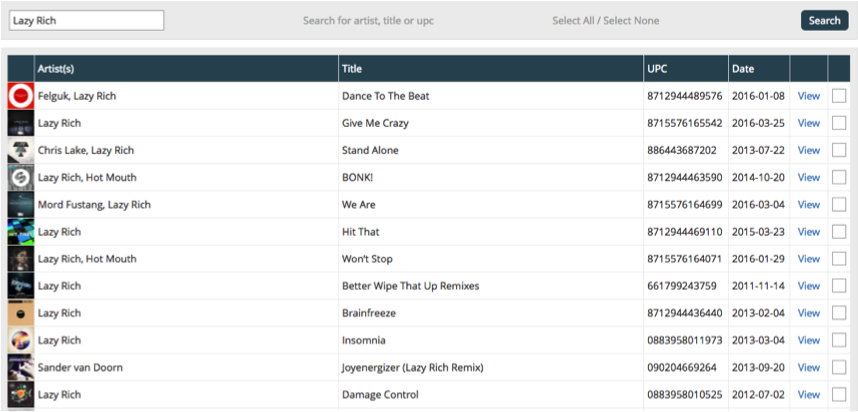858x412 pixels.
Task: Tick the checkbox for Give Me Crazy
Action: pyautogui.click(x=839, y=123)
